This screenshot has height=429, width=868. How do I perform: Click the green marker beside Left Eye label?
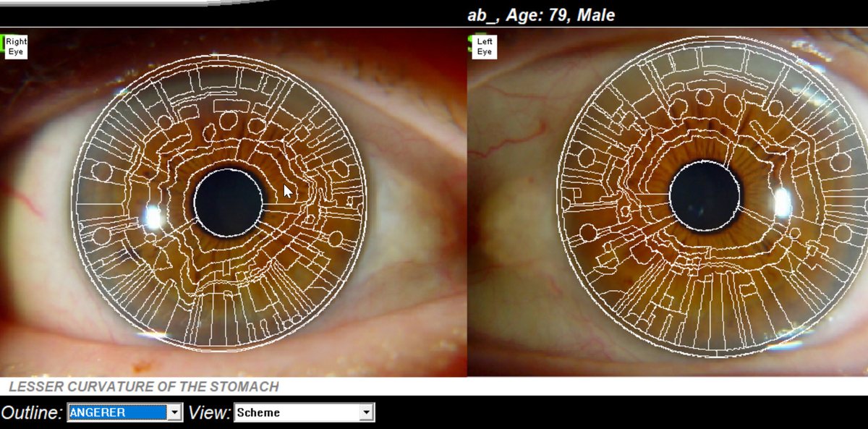471,42
